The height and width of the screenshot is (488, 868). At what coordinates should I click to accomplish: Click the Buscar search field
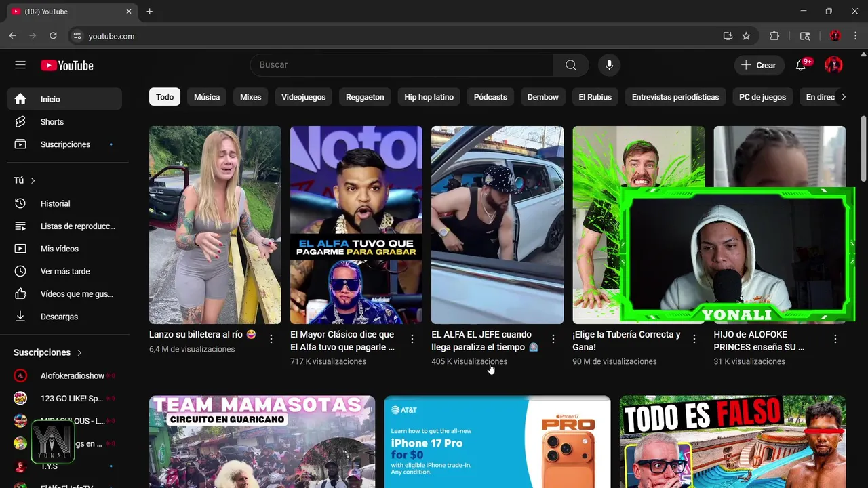click(401, 65)
